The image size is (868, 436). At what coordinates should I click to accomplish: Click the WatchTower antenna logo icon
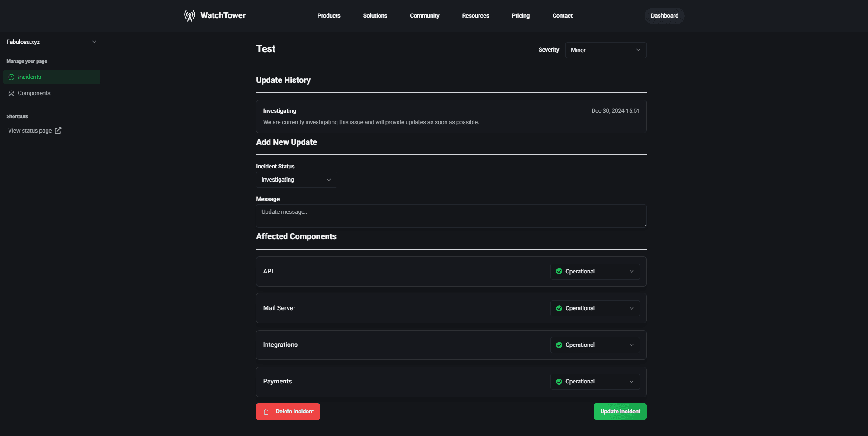(x=190, y=15)
